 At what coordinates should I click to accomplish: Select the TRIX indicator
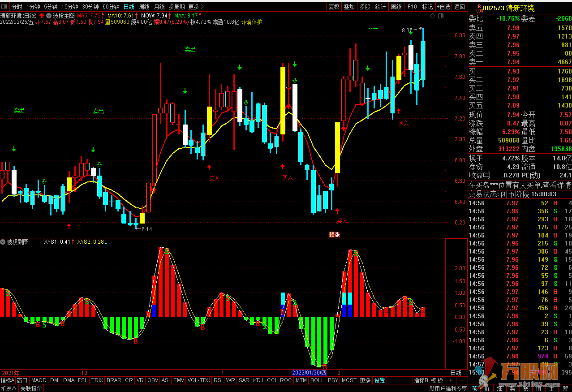(x=97, y=380)
